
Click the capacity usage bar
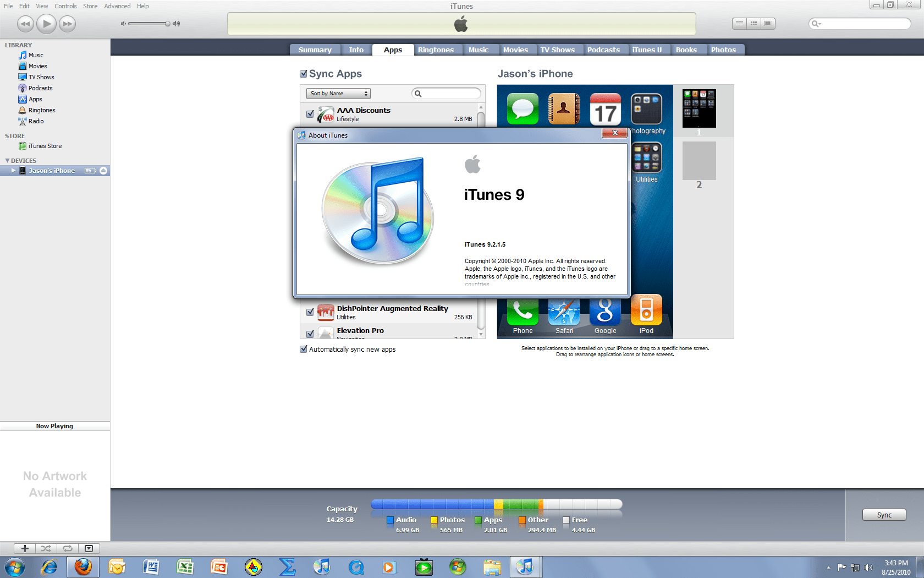click(x=496, y=504)
